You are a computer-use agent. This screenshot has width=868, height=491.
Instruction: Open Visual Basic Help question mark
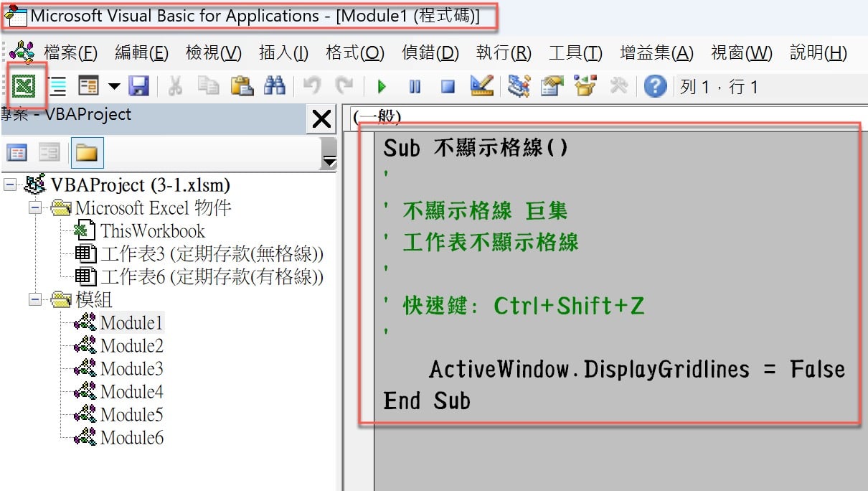(x=655, y=87)
